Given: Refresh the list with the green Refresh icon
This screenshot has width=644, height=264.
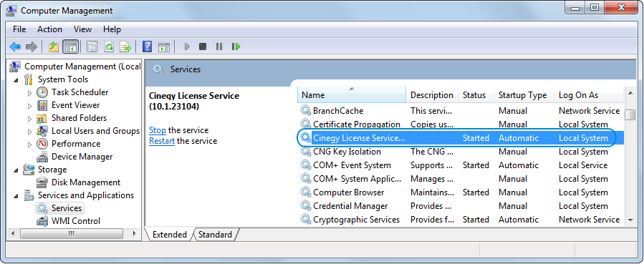Looking at the screenshot, I should tap(109, 47).
